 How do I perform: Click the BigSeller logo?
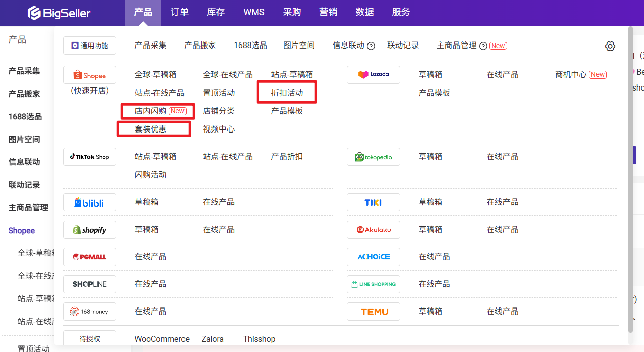click(x=59, y=13)
